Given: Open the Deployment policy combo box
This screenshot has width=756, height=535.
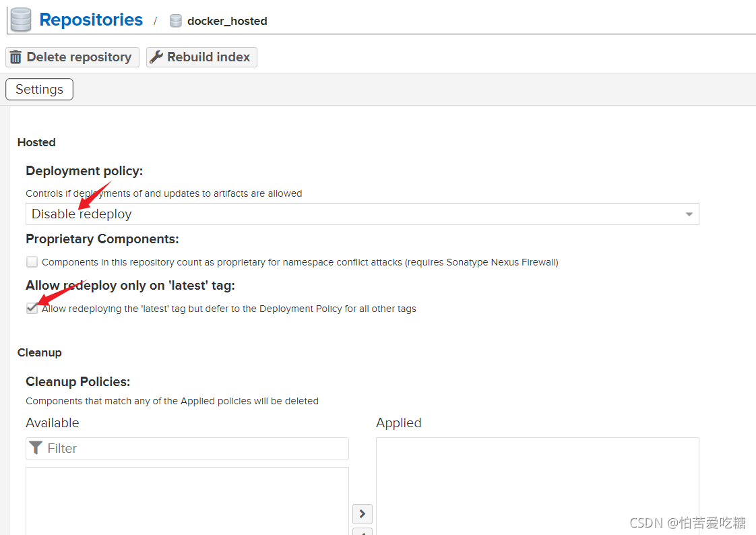Looking at the screenshot, I should click(362, 214).
